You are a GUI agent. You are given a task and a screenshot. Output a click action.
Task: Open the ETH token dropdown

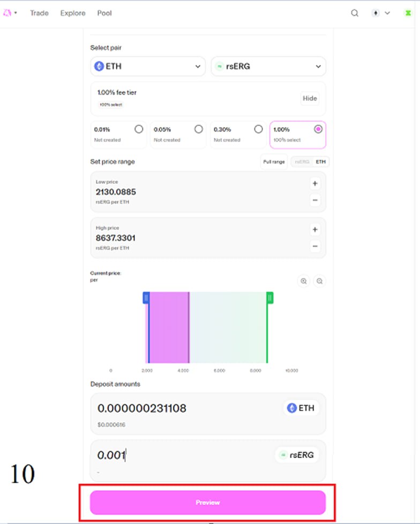tap(148, 67)
